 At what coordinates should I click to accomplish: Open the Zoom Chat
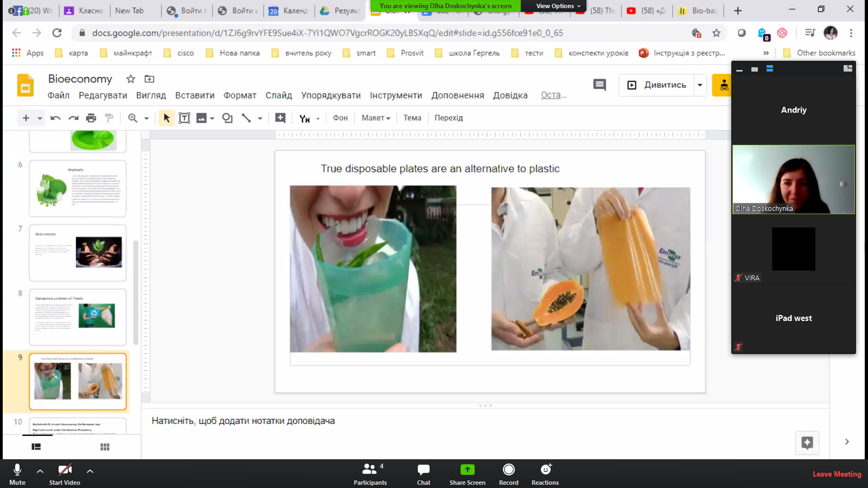(x=424, y=474)
